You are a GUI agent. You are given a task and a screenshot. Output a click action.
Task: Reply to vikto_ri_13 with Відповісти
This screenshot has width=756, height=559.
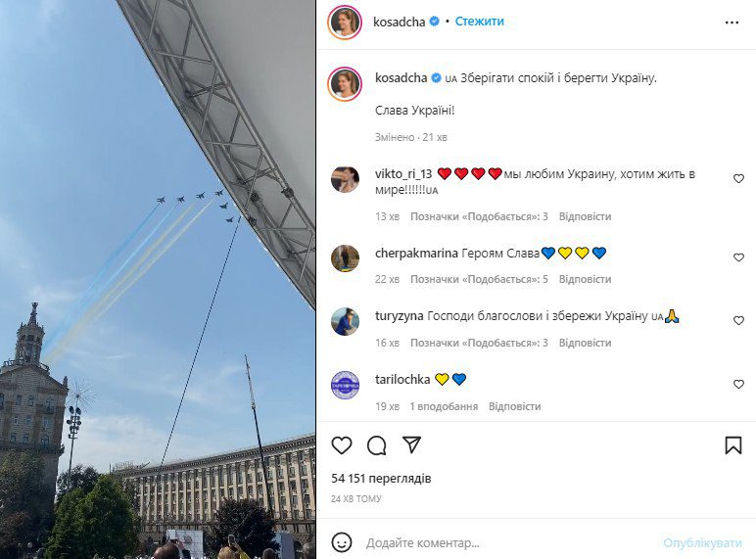585,217
